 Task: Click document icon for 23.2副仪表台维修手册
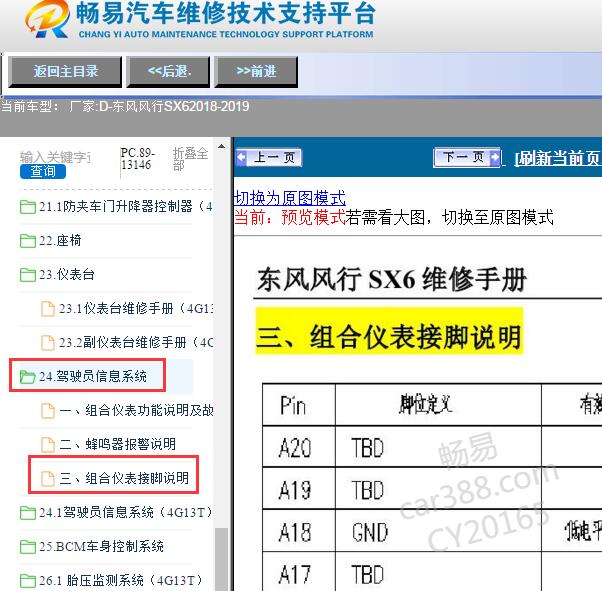pyautogui.click(x=48, y=343)
